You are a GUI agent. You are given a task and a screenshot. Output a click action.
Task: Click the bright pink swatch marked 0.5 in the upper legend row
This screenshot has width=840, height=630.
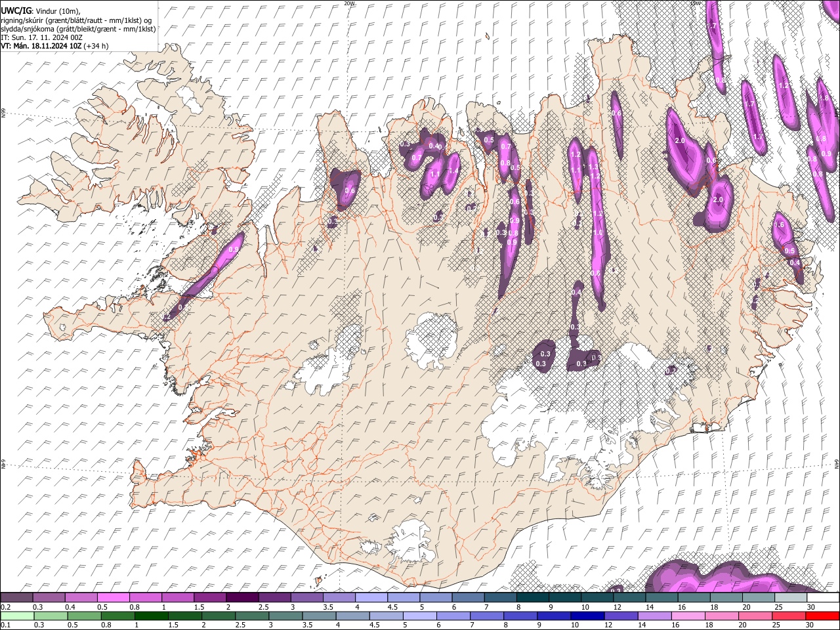(x=113, y=597)
